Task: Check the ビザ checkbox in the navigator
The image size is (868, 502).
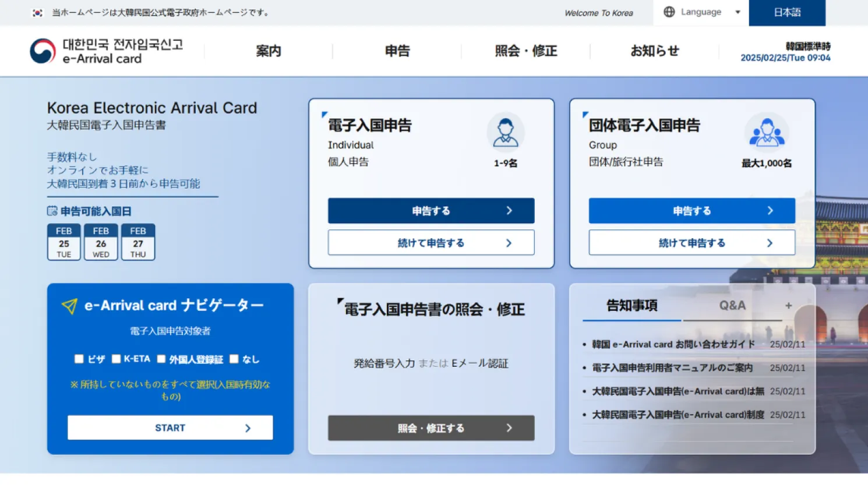Action: [79, 359]
